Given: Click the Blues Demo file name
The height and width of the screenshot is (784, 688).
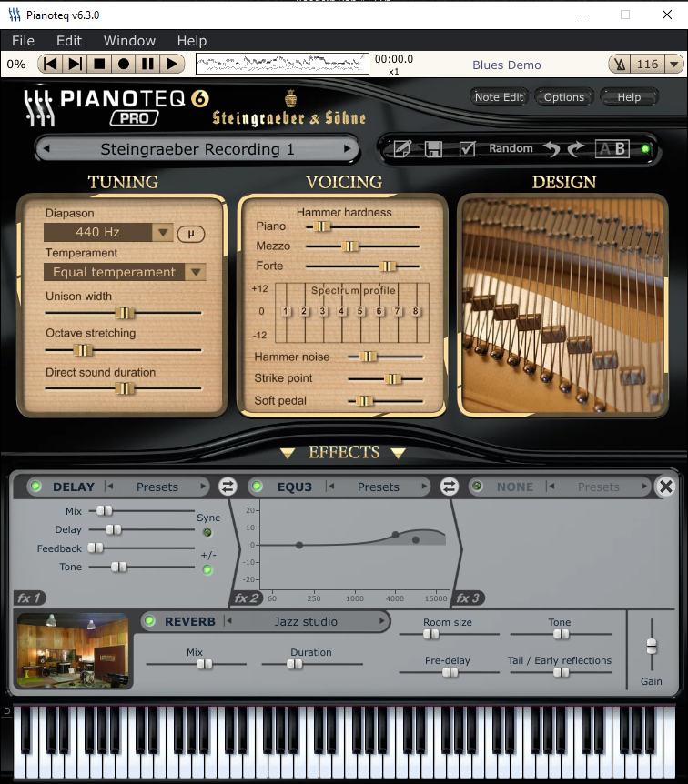Looking at the screenshot, I should tap(506, 65).
